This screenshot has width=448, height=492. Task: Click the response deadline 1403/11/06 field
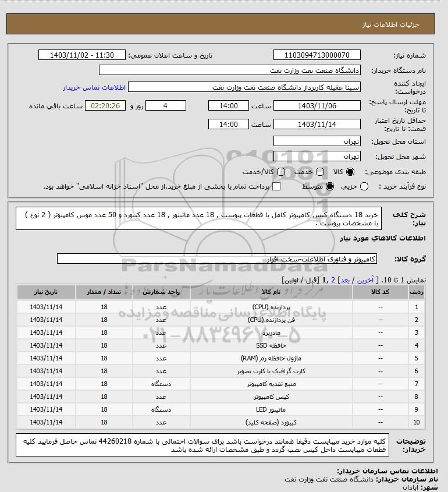coord(317,106)
